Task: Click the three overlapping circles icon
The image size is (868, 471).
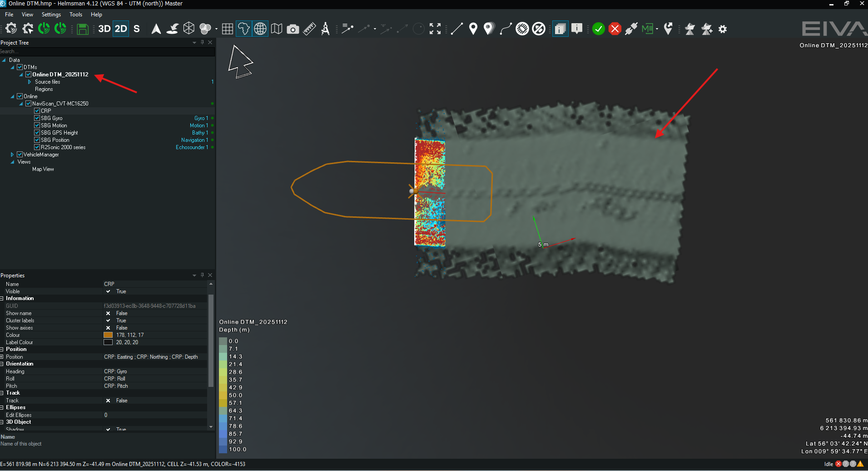Action: coord(205,29)
